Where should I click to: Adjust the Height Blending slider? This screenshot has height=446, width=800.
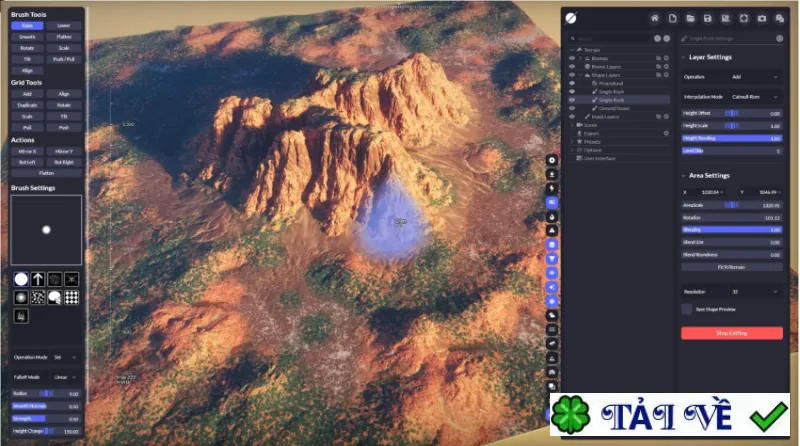point(732,138)
